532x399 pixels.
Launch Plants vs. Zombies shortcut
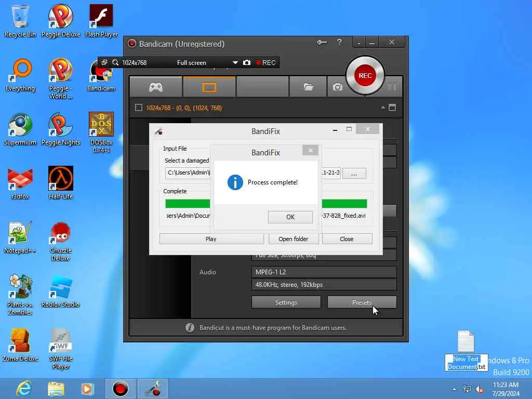point(20,295)
